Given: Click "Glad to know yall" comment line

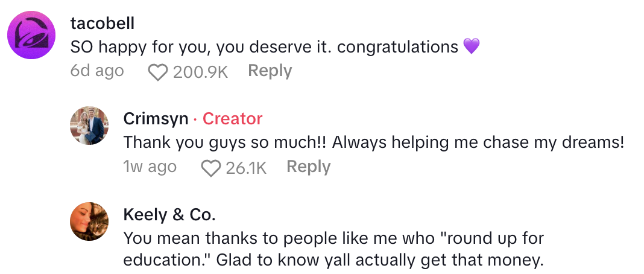Looking at the screenshot, I should [333, 261].
